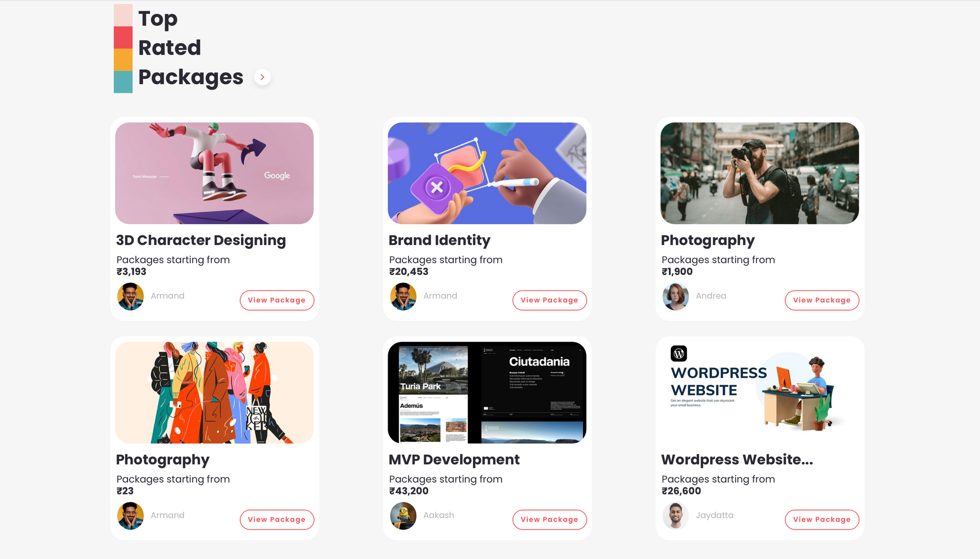This screenshot has height=559, width=980.
Task: Open the 3D Character Designing thumbnail
Action: click(214, 173)
